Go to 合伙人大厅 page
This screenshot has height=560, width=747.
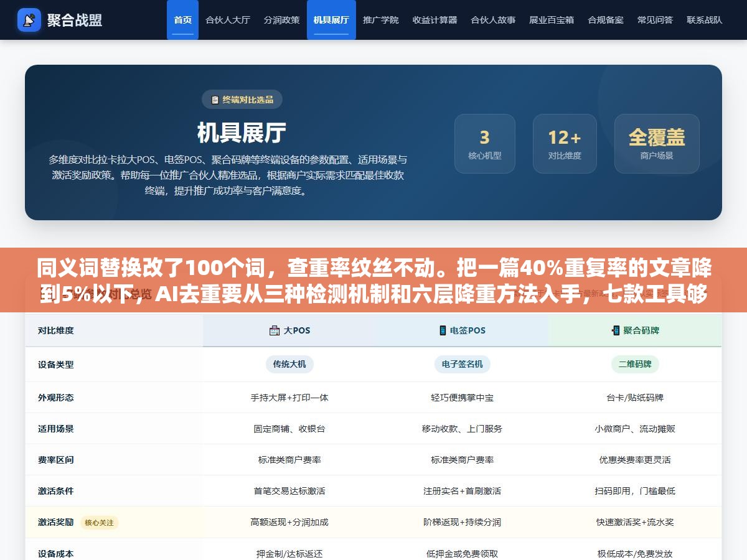(228, 20)
